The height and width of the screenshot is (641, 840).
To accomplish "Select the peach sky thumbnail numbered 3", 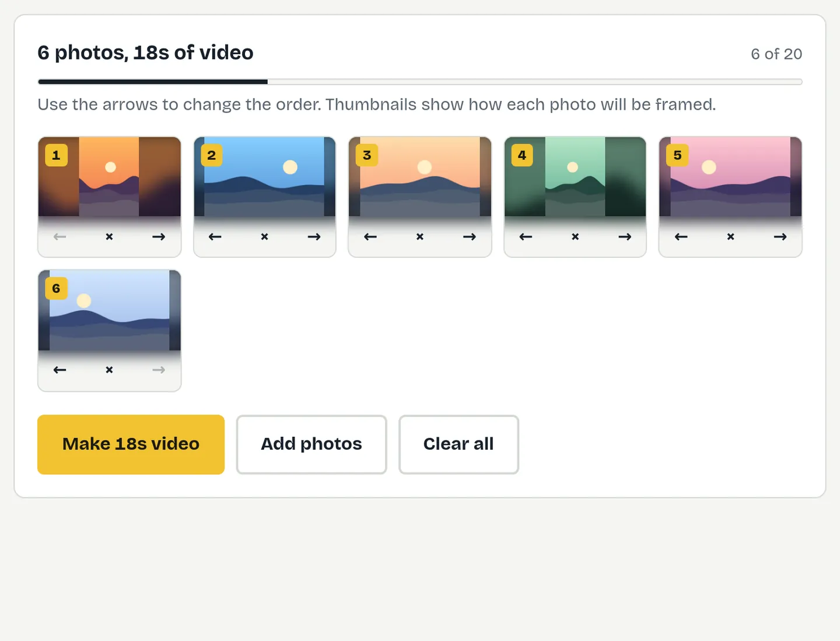I will point(419,177).
